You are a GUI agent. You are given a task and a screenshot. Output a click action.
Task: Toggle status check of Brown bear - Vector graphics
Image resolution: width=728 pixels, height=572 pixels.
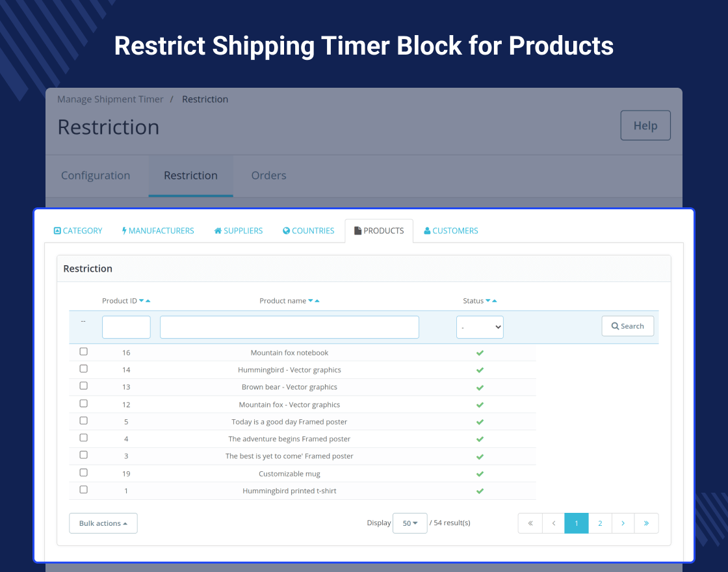pyautogui.click(x=480, y=387)
